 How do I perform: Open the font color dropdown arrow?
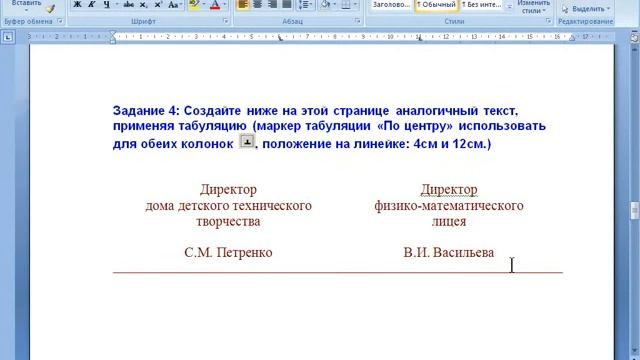click(x=224, y=4)
